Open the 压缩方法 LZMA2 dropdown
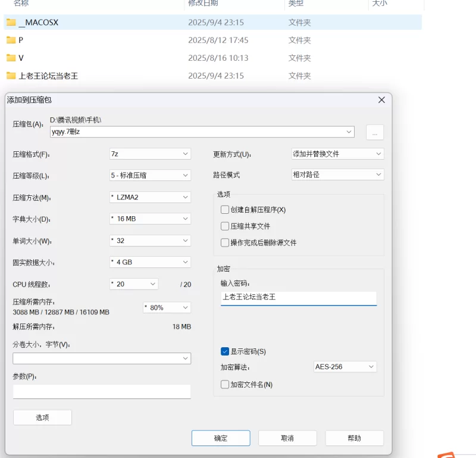476x458 pixels. [x=150, y=197]
